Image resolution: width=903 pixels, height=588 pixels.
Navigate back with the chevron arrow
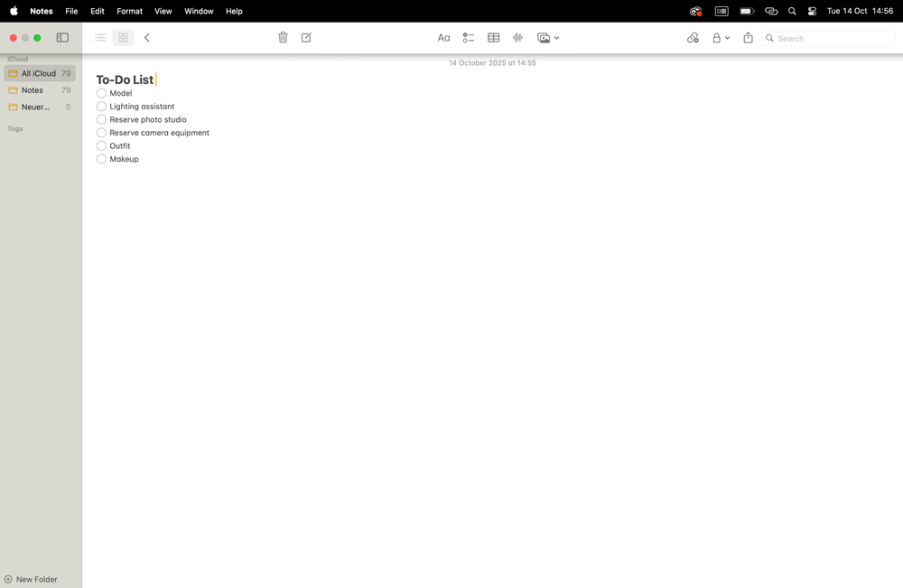pyautogui.click(x=147, y=37)
